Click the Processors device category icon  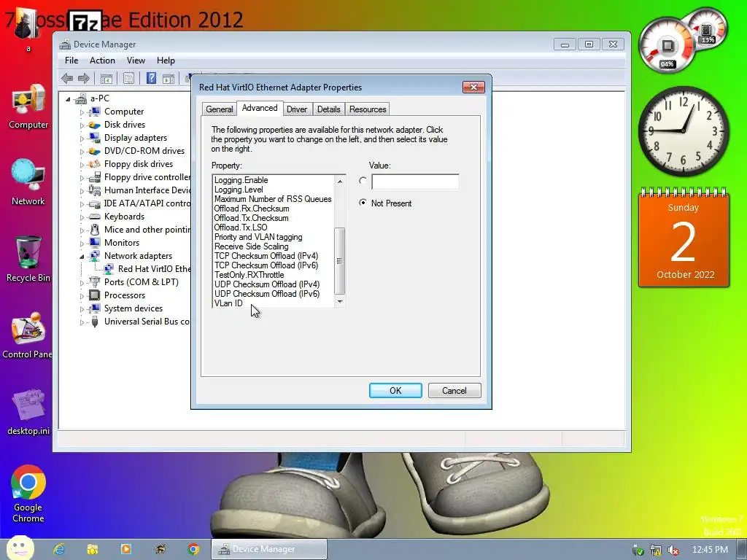[x=95, y=295]
